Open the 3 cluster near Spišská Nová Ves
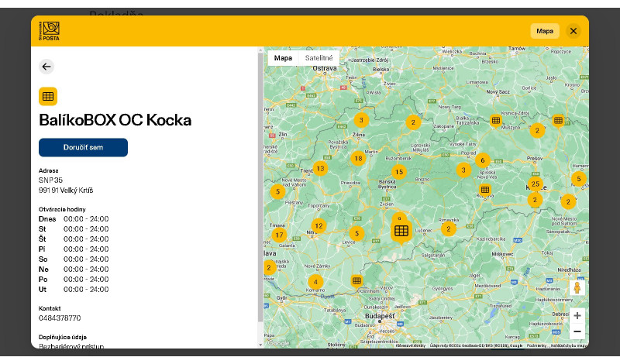This screenshot has height=364, width=620. point(463,170)
